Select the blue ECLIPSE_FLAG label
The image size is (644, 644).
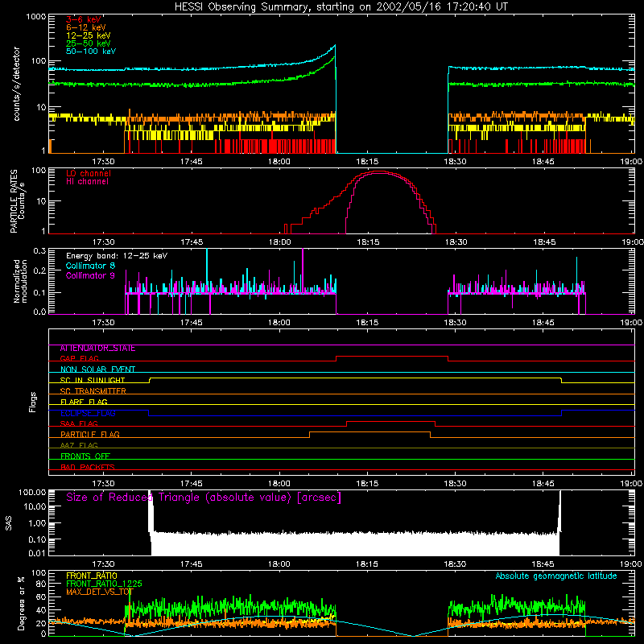point(88,413)
